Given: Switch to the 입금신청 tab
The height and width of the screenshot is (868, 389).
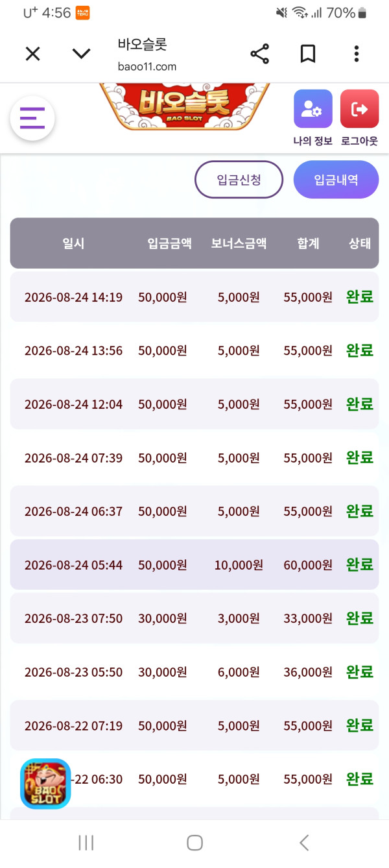Looking at the screenshot, I should tap(239, 180).
